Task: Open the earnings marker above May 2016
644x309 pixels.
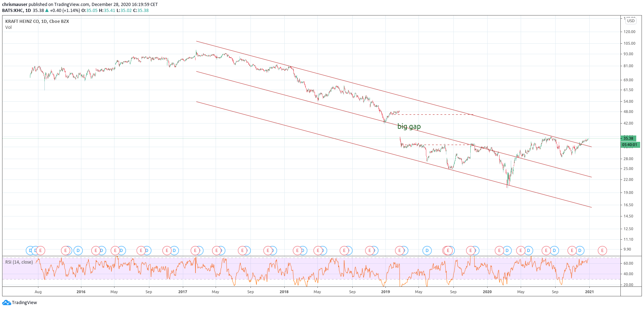Action: (x=115, y=251)
